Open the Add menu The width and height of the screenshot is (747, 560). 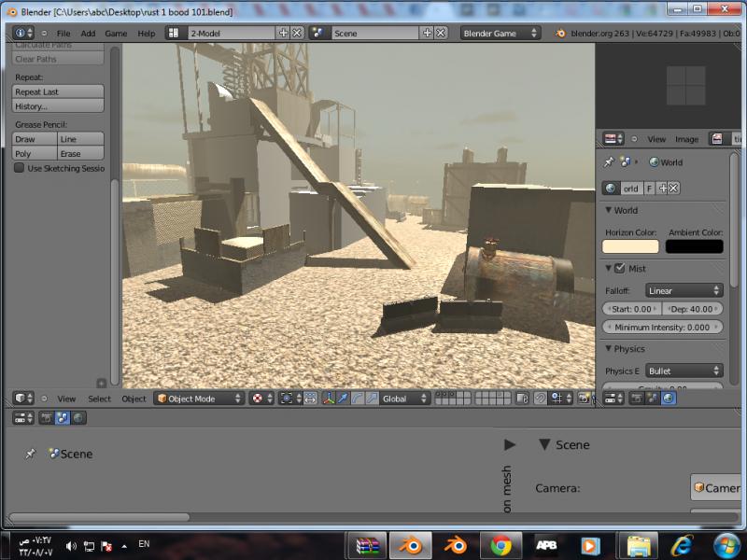click(88, 34)
